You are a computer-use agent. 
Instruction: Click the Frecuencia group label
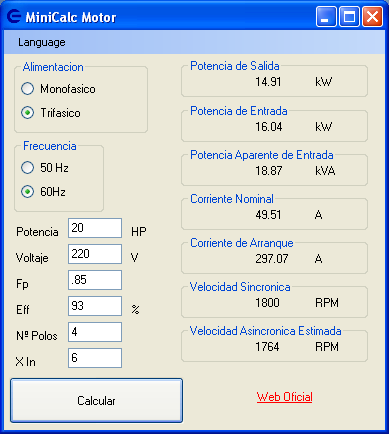(x=50, y=146)
